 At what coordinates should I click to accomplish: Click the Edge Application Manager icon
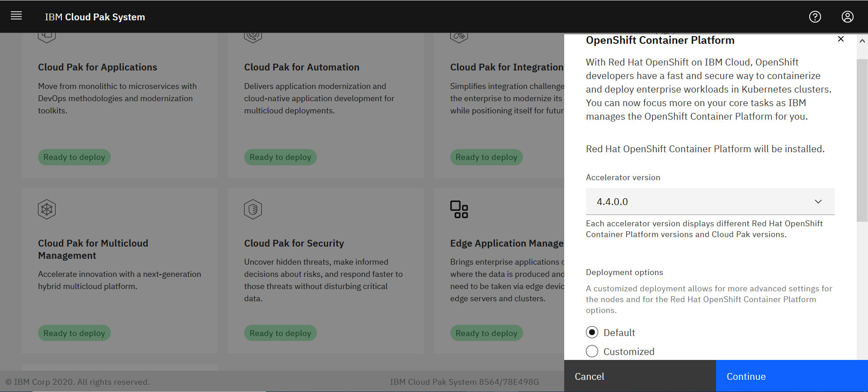(x=459, y=209)
